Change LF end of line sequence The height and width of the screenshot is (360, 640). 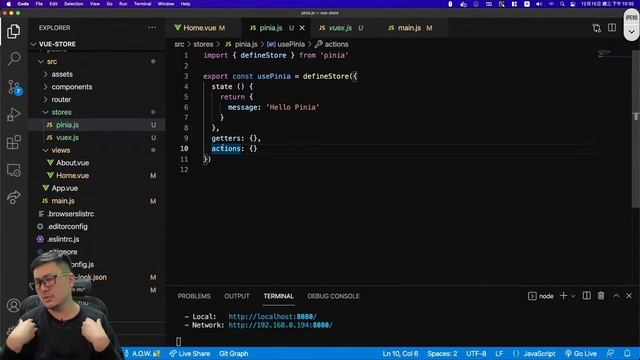pos(499,353)
